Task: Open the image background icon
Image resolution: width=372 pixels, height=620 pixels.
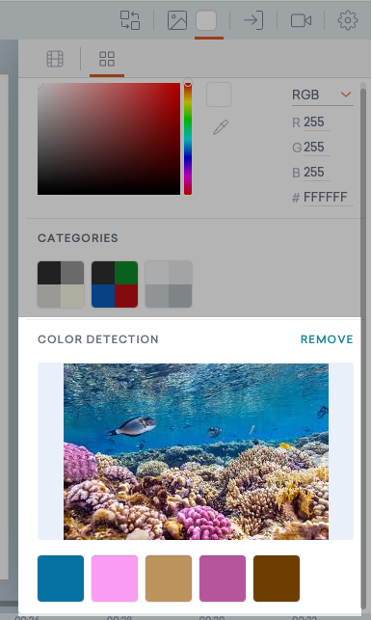Action: (177, 20)
